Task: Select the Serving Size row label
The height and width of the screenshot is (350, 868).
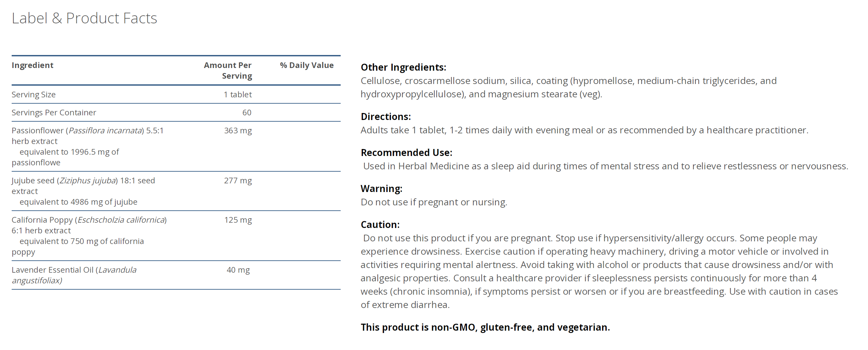Action: (34, 95)
